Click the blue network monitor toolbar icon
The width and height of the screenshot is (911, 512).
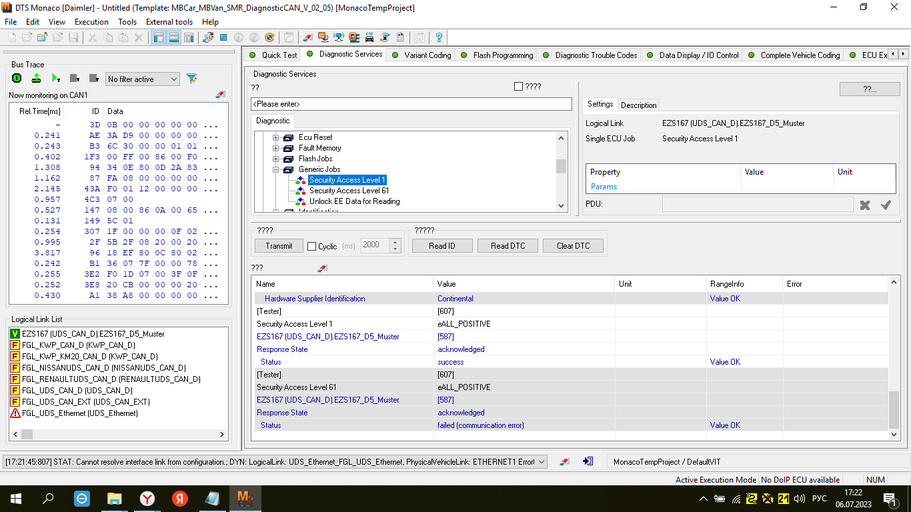(339, 38)
